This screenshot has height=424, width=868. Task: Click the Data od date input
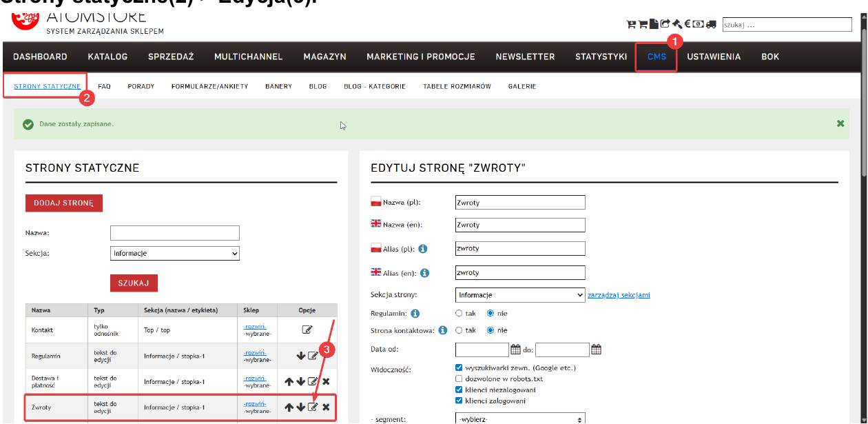482,350
